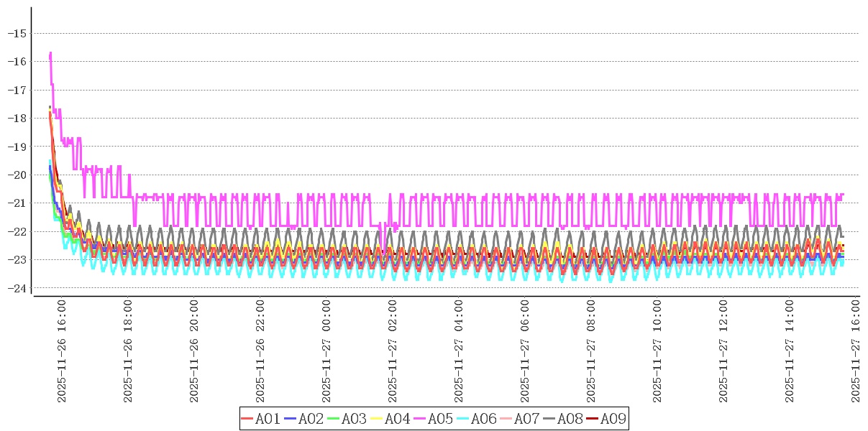Click the 2025-11-26 16:00 x-axis label
Image resolution: width=868 pixels, height=431 pixels.
click(62, 351)
